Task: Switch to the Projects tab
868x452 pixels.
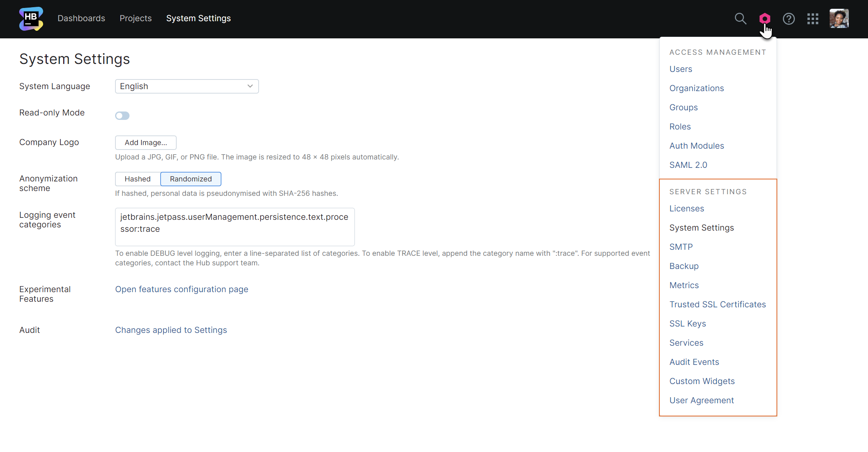Action: (x=135, y=18)
